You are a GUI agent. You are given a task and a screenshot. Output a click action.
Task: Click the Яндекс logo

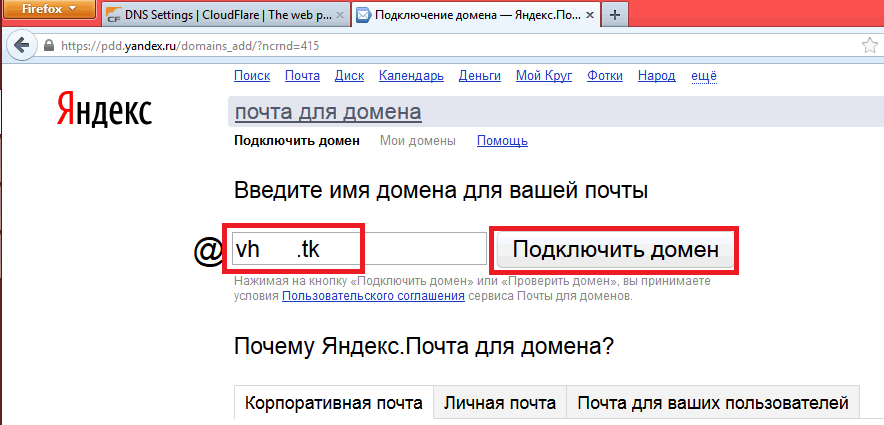point(103,111)
